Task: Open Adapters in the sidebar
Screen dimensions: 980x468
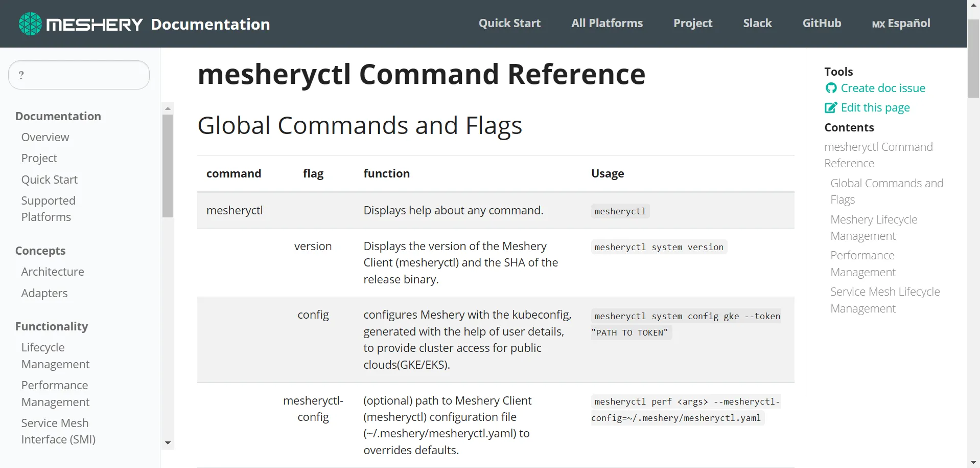Action: tap(44, 293)
